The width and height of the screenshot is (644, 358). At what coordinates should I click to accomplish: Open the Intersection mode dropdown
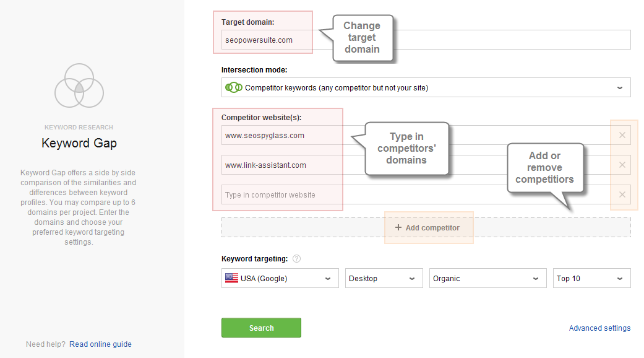pyautogui.click(x=426, y=87)
